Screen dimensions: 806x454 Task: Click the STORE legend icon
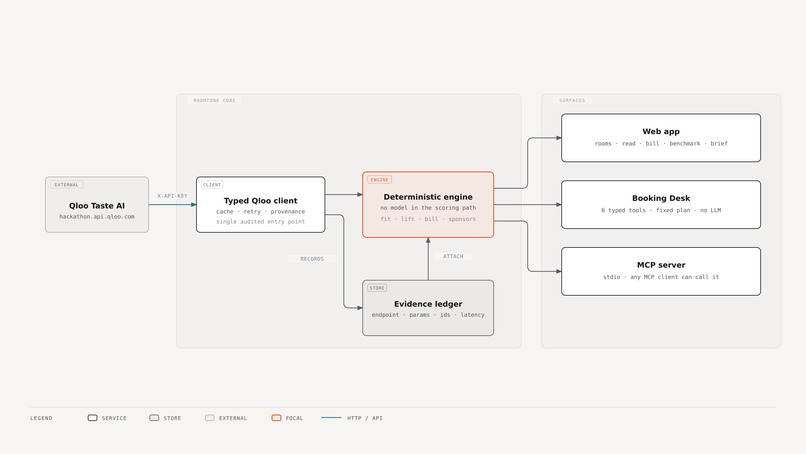[x=154, y=417]
